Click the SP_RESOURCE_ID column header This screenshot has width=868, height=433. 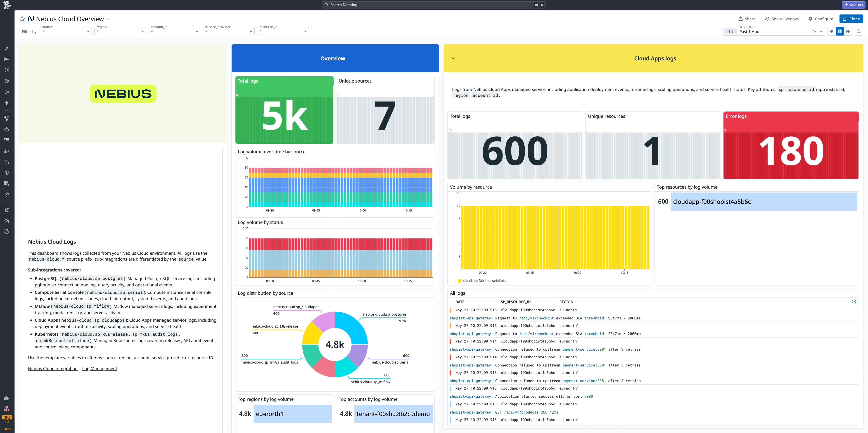coord(516,302)
